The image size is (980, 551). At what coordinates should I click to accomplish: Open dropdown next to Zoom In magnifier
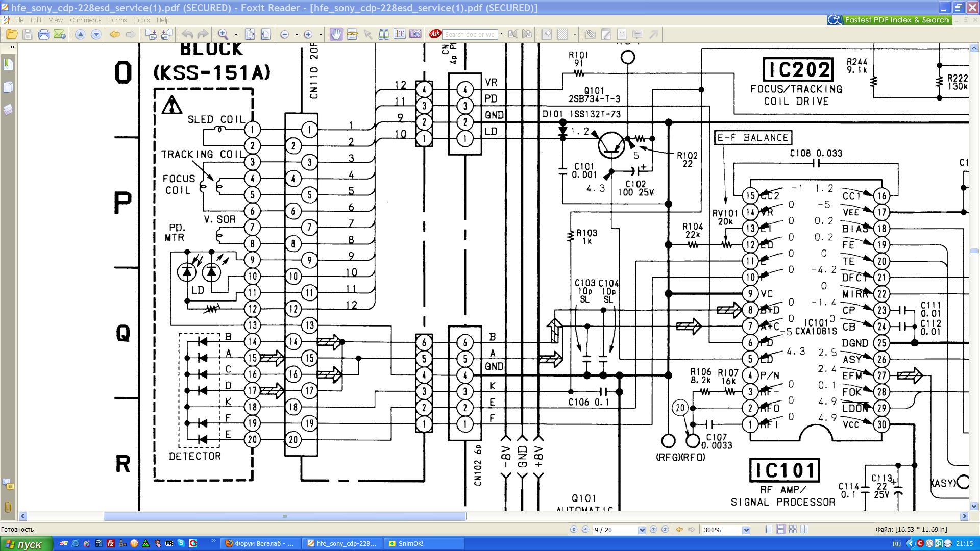(236, 34)
